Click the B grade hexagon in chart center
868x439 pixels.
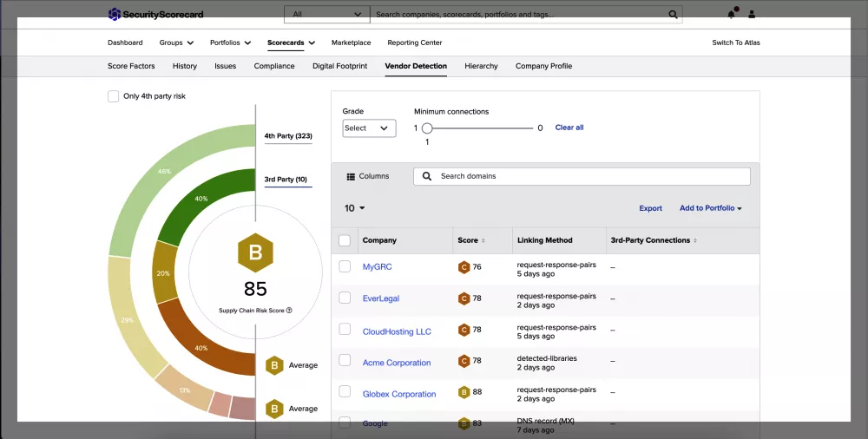click(255, 252)
